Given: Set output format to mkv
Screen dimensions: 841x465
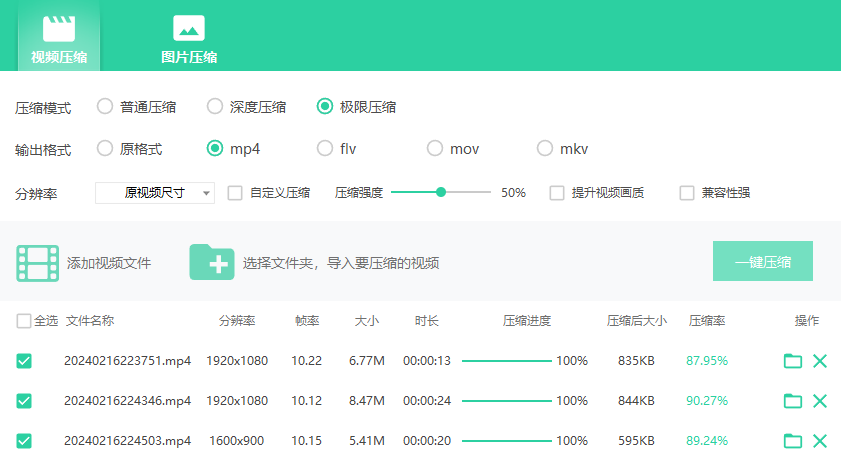Looking at the screenshot, I should [545, 148].
